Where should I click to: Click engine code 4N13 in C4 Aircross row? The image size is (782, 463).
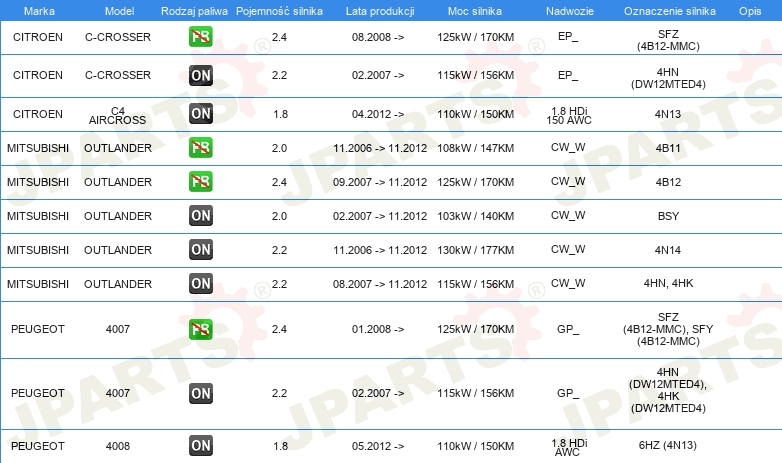point(668,114)
